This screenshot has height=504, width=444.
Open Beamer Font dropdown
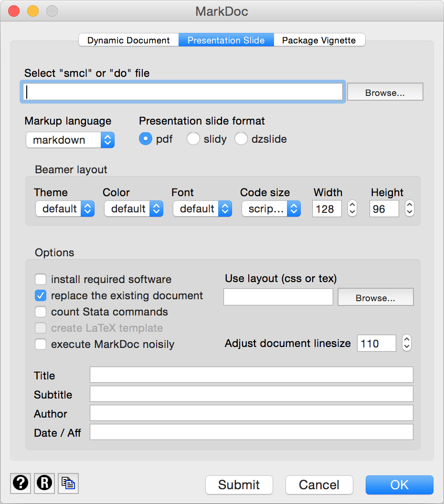click(202, 209)
